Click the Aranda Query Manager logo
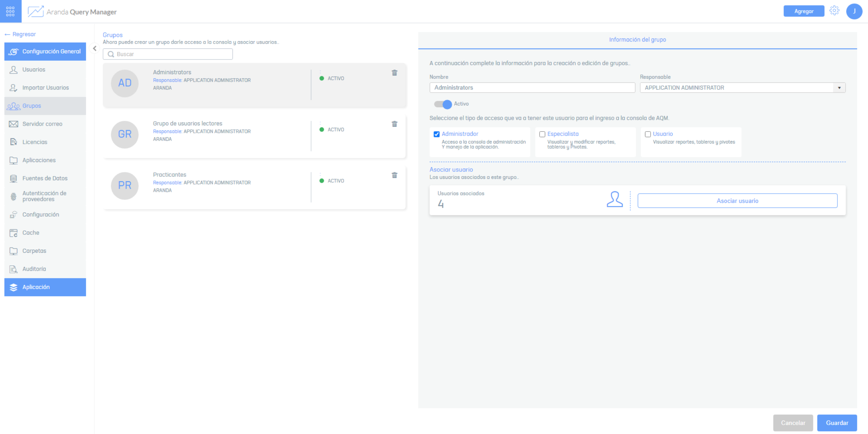The width and height of the screenshot is (868, 434). 72,12
